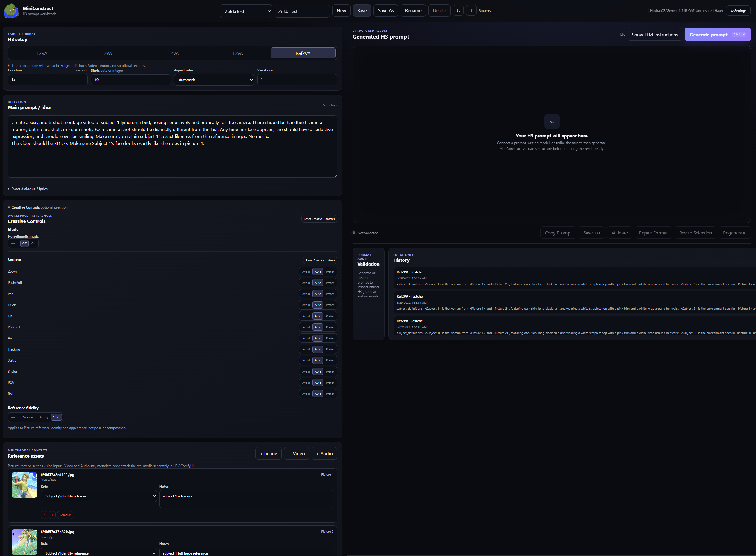Click the Revise Selection button

click(x=695, y=233)
